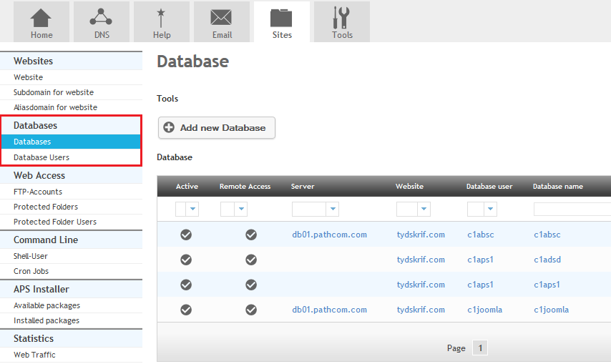Viewport: 611px width, 364px height.
Task: Toggle Active checkmark for c1adsd row
Action: point(186,260)
